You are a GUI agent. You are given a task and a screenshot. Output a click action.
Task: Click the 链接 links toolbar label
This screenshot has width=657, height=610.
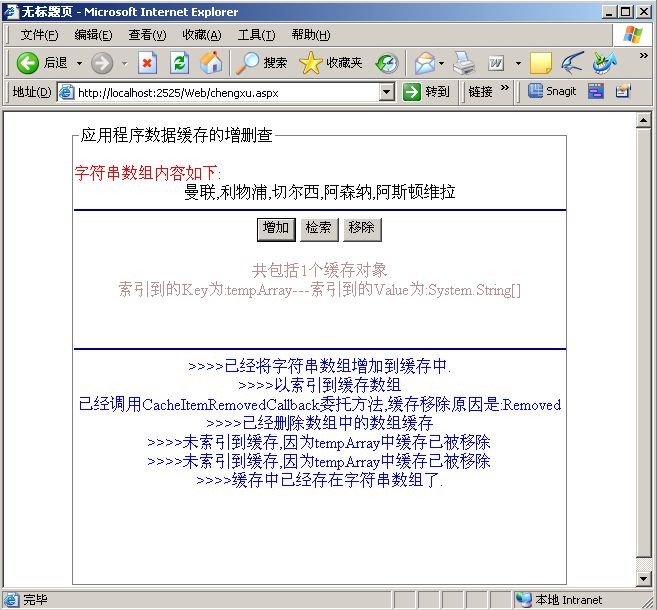click(x=480, y=92)
